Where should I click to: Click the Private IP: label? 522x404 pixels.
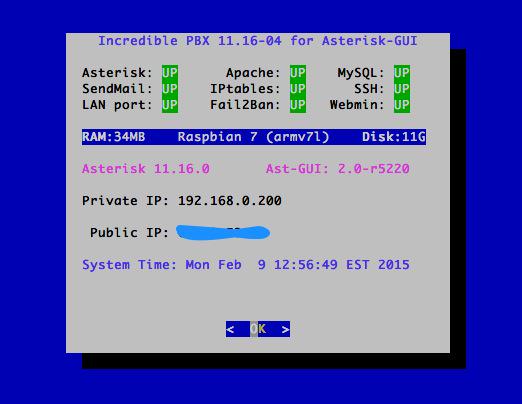[126, 201]
